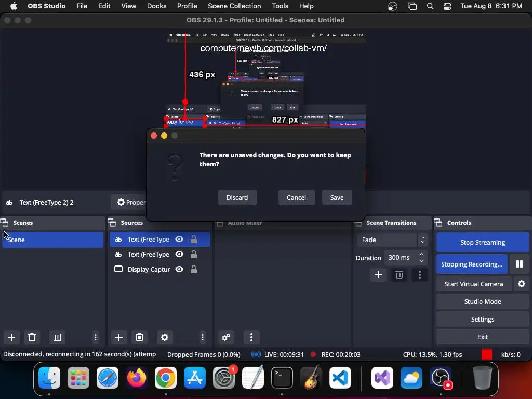Open the File menu
Image resolution: width=532 pixels, height=399 pixels.
pos(82,6)
